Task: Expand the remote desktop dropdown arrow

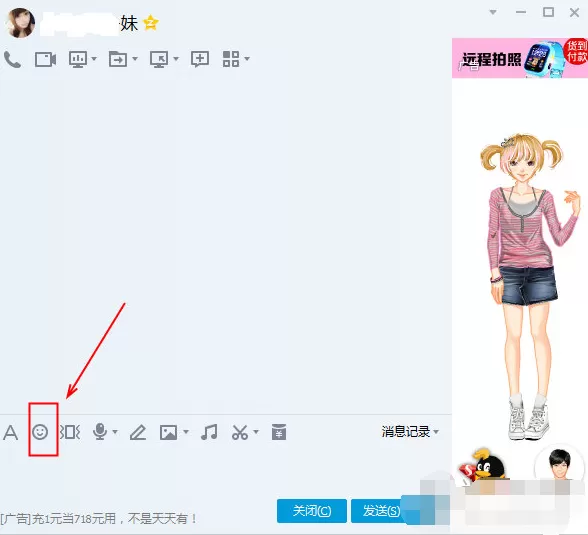Action: coord(176,59)
